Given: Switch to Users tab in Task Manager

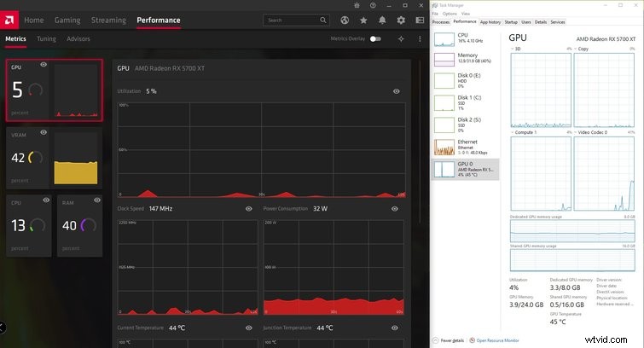Looking at the screenshot, I should point(526,22).
